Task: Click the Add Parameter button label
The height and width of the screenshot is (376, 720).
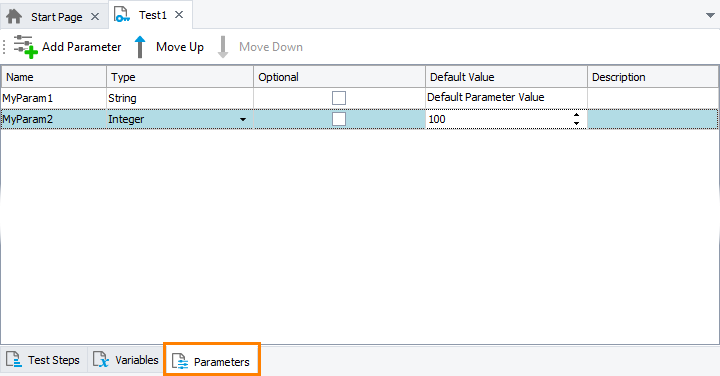Action: (82, 47)
